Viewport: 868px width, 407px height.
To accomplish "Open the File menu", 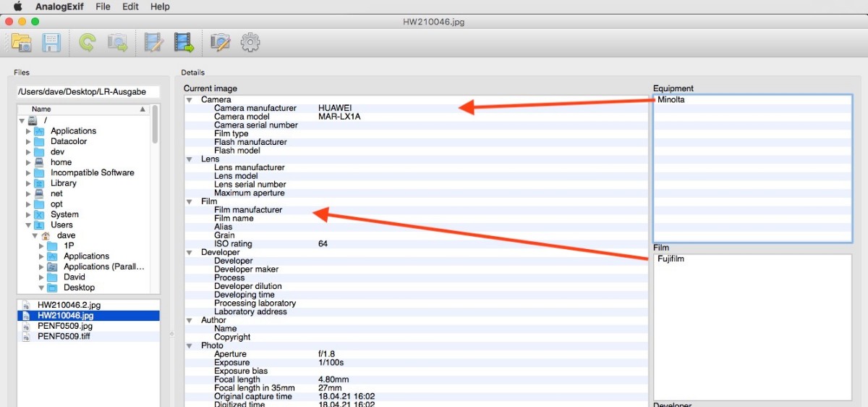I will [x=103, y=7].
